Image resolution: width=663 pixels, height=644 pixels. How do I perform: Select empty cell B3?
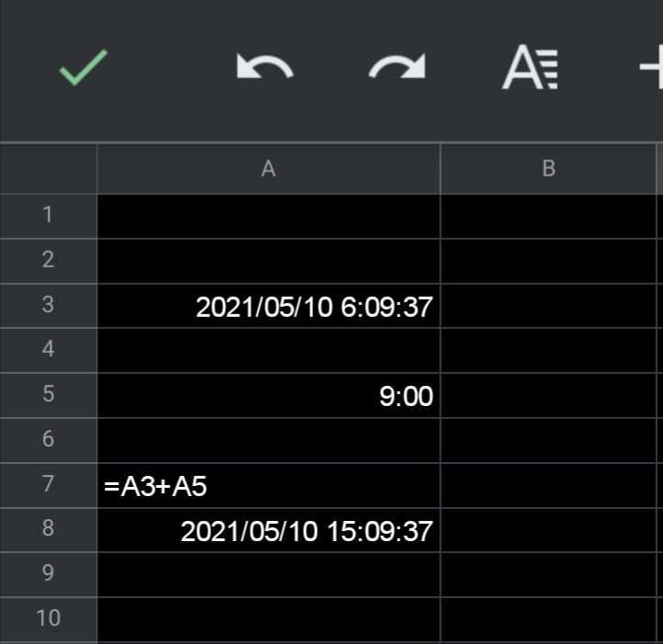[549, 306]
